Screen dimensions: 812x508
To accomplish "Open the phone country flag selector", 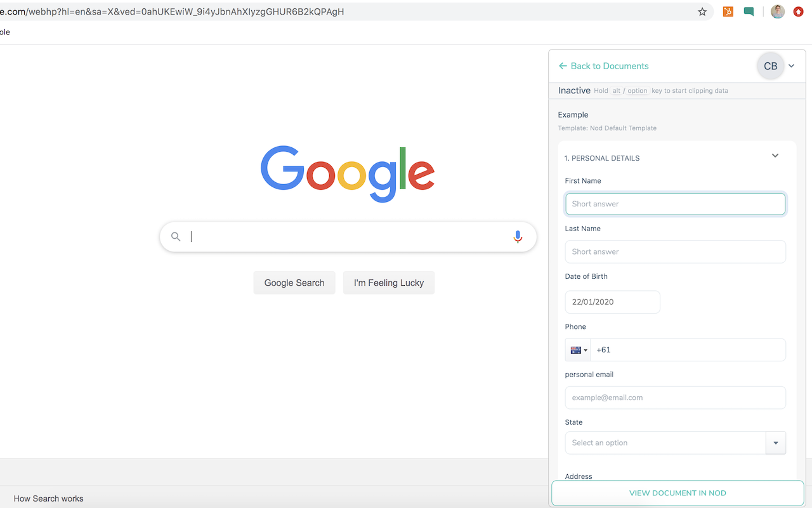I will (x=579, y=350).
